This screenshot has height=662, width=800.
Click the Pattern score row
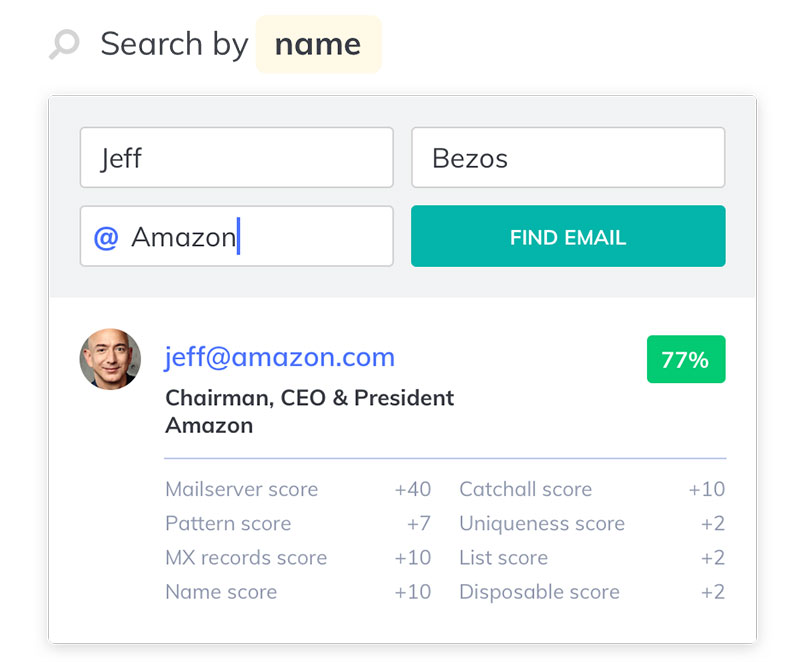[298, 523]
